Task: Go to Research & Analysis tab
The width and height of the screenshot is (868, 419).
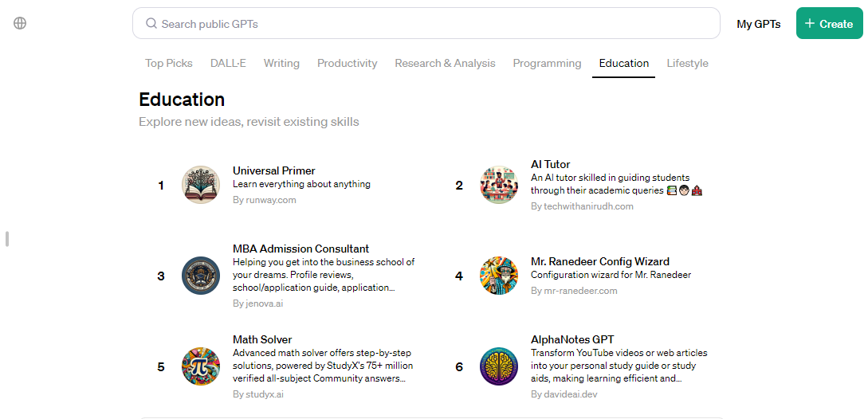Action: click(445, 63)
